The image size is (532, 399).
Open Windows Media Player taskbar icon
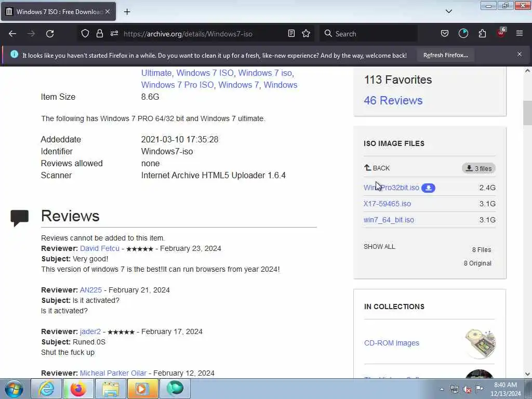(142, 389)
